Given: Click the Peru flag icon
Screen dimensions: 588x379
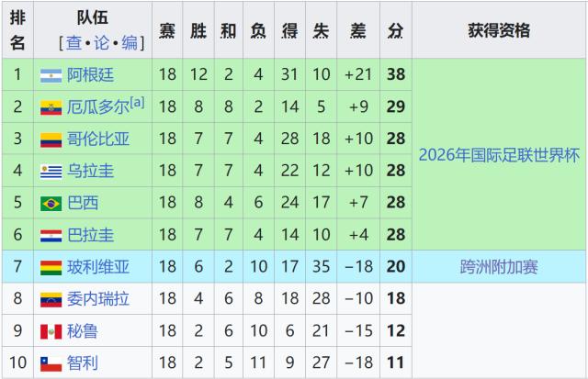Looking at the screenshot, I should 51,331.
